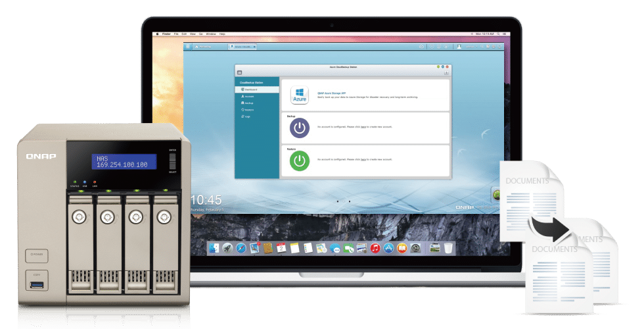
Task: Click the search icon in QTS top bar
Action: click(x=482, y=47)
